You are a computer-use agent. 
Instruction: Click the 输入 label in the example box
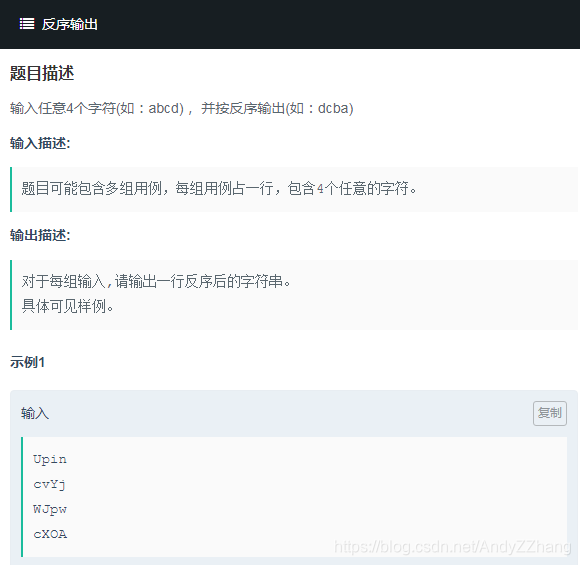tap(35, 413)
